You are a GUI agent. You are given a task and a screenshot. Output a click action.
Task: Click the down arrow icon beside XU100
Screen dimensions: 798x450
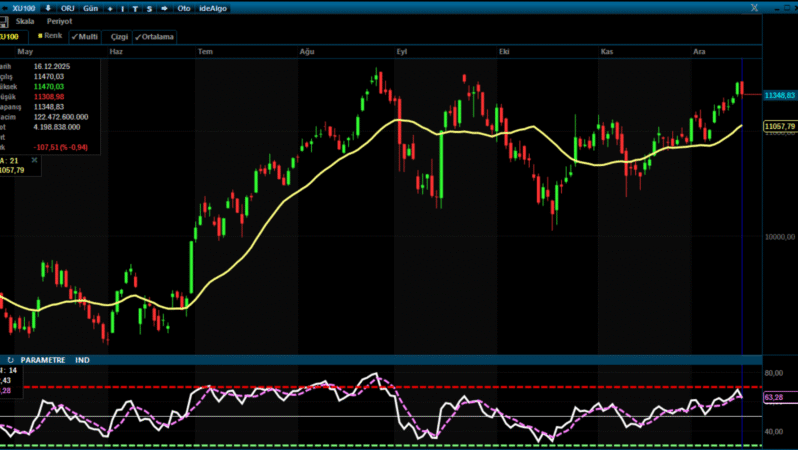pyautogui.click(x=49, y=7)
